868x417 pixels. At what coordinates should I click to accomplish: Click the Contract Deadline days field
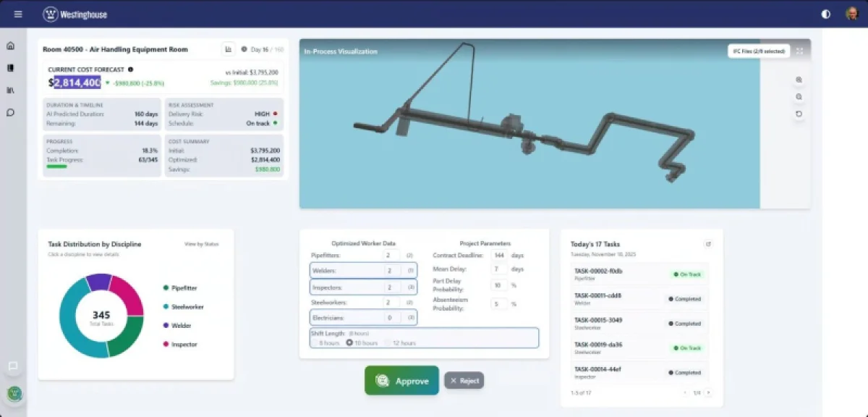(499, 256)
